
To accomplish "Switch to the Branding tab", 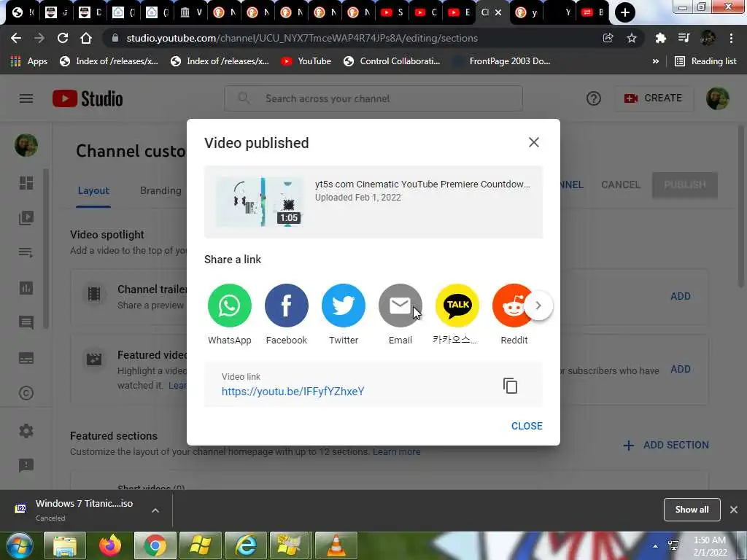I will [x=160, y=190].
